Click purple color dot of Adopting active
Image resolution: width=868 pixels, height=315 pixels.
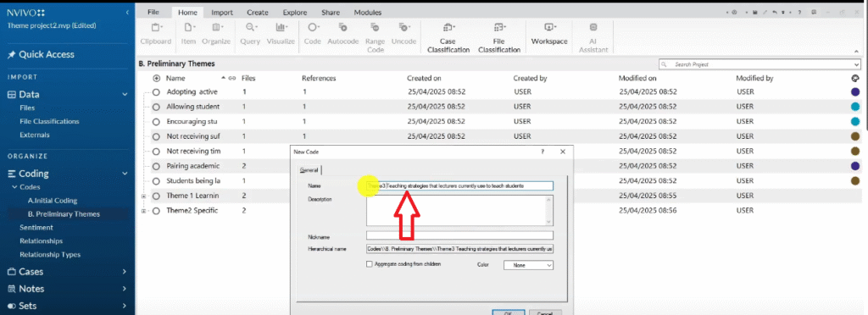coord(855,92)
